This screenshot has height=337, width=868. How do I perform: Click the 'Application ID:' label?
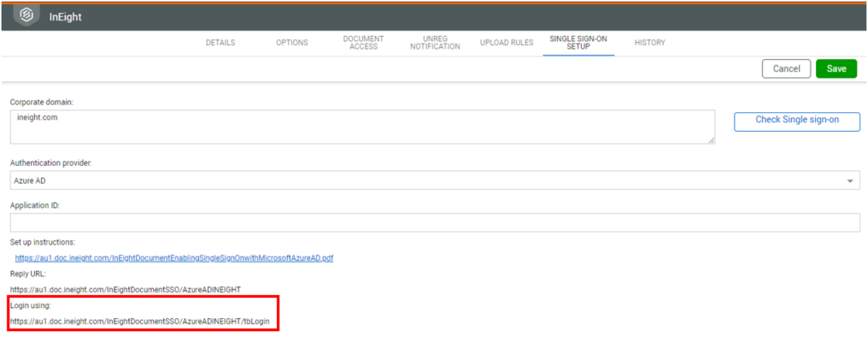(35, 205)
